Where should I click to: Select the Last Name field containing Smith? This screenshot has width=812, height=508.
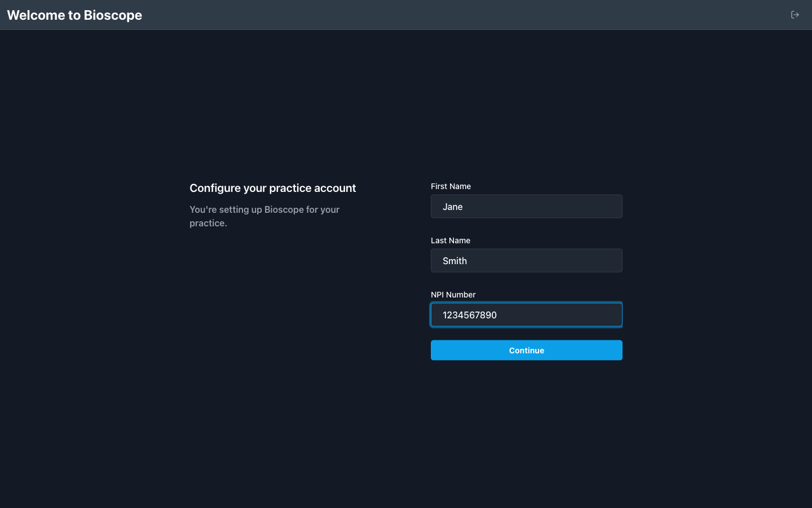pyautogui.click(x=527, y=261)
